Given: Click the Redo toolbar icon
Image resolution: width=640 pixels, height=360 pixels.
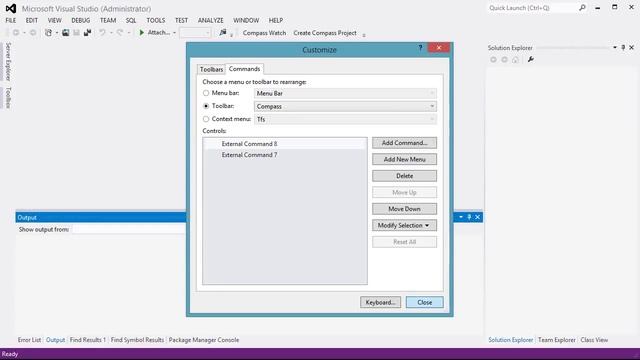Looking at the screenshot, I should pos(120,33).
